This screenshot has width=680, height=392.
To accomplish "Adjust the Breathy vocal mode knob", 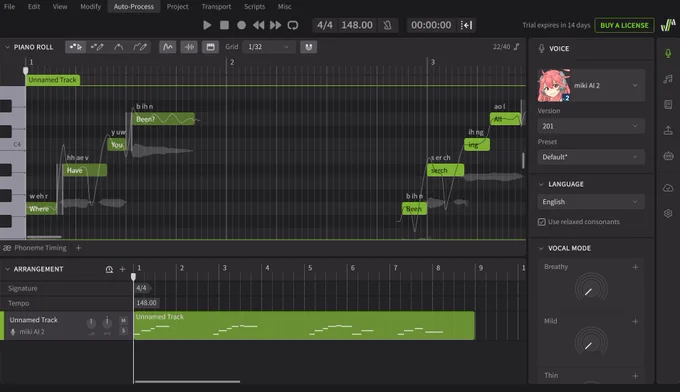I will pyautogui.click(x=591, y=289).
